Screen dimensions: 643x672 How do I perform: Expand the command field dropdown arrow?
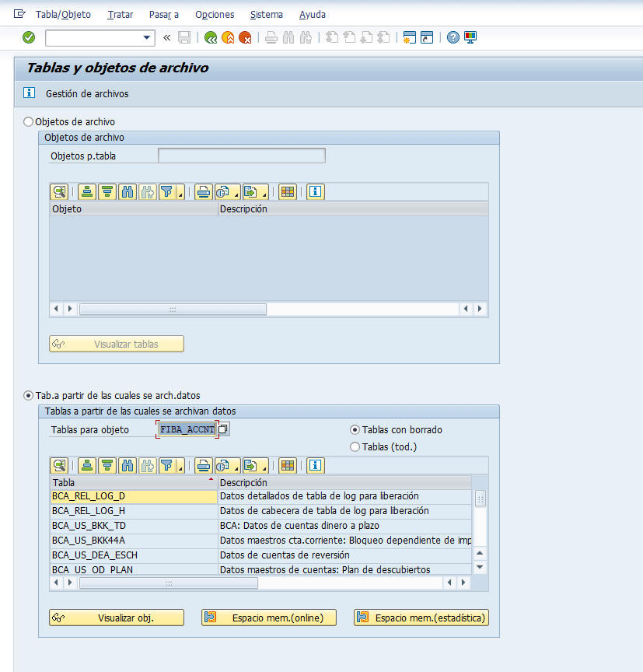148,37
